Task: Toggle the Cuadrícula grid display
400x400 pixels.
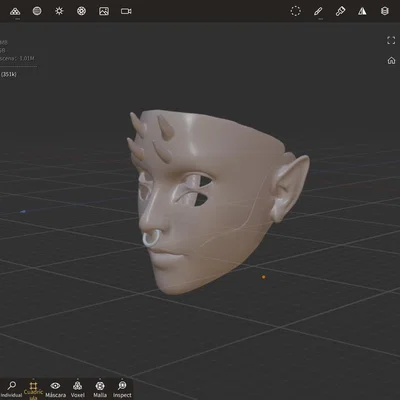Action: pyautogui.click(x=33, y=390)
